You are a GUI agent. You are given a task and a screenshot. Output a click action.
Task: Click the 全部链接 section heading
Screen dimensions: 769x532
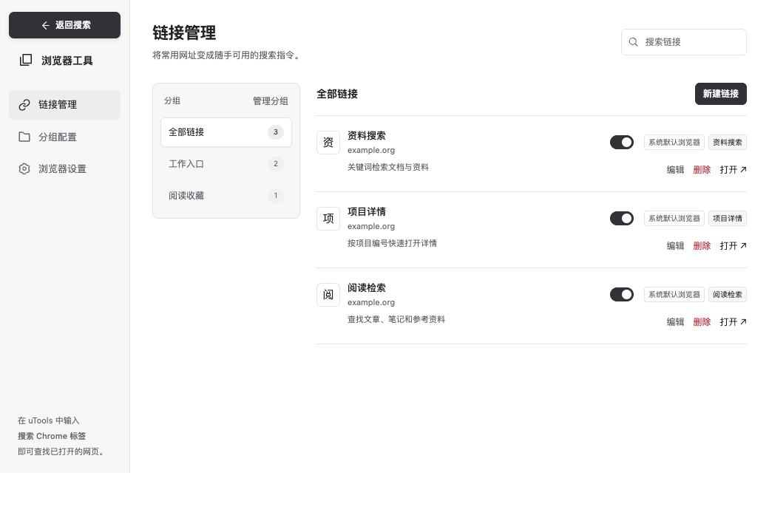point(337,94)
